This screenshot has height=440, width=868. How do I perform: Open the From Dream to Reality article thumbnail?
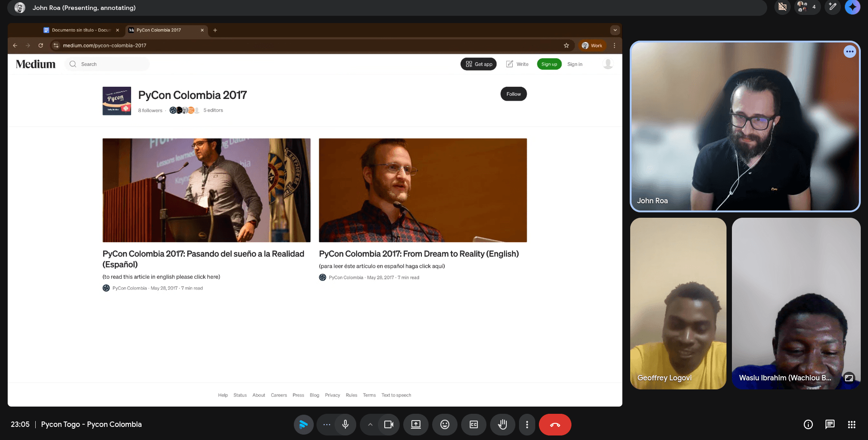coord(423,190)
